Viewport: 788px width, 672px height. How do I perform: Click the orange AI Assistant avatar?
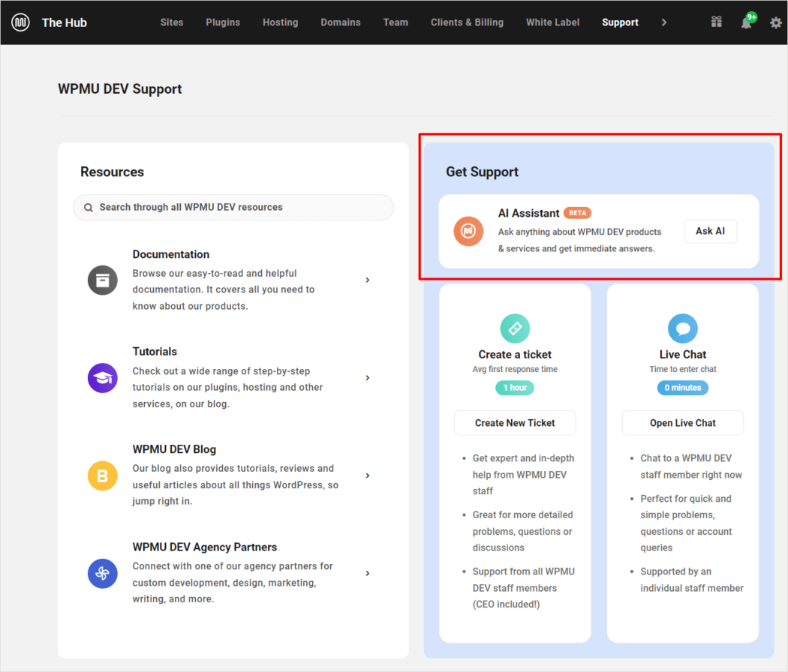click(468, 232)
